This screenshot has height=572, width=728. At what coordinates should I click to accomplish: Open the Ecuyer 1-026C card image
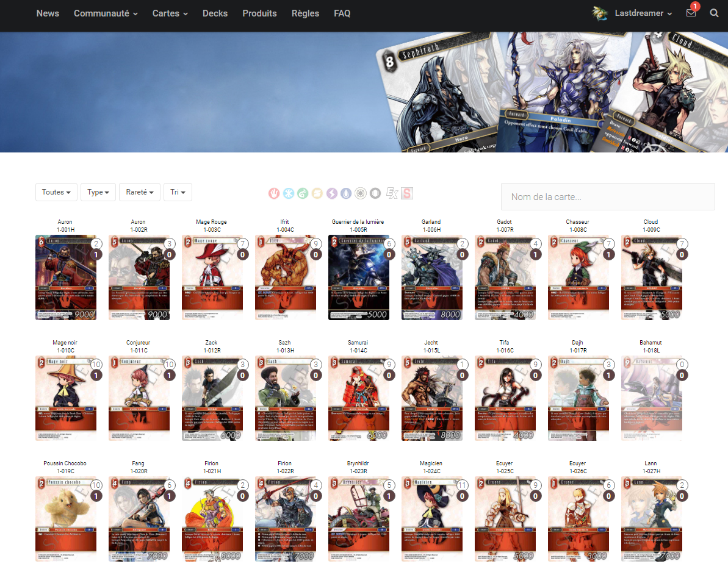[x=578, y=519]
